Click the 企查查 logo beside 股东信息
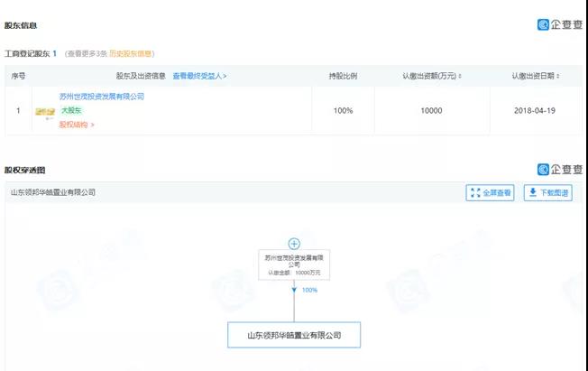This screenshot has height=371, width=588. 560,24
